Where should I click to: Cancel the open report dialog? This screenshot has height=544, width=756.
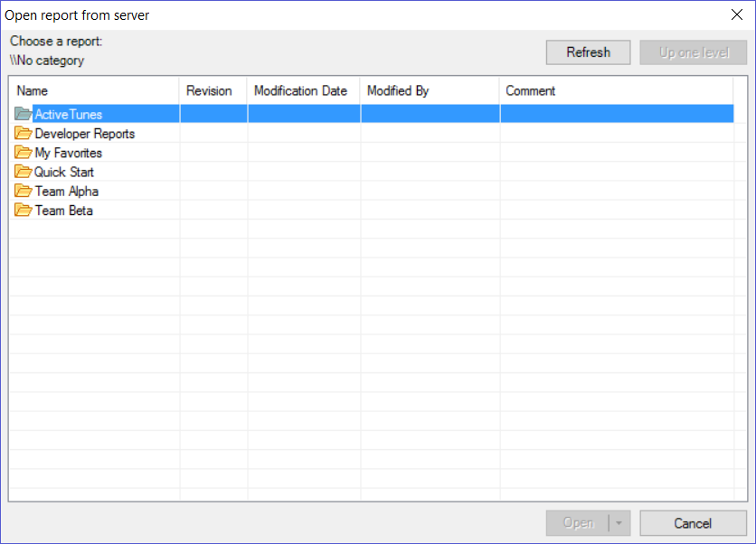click(x=693, y=523)
